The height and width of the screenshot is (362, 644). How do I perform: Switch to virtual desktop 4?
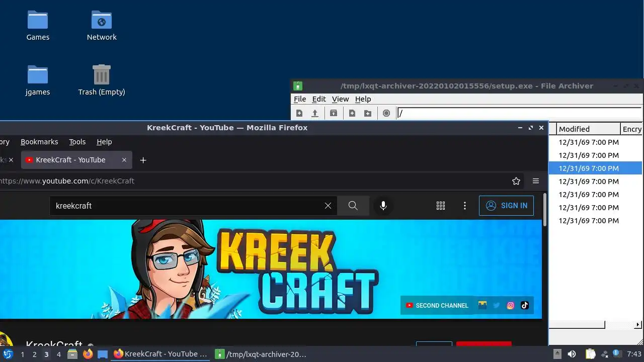pos(58,354)
